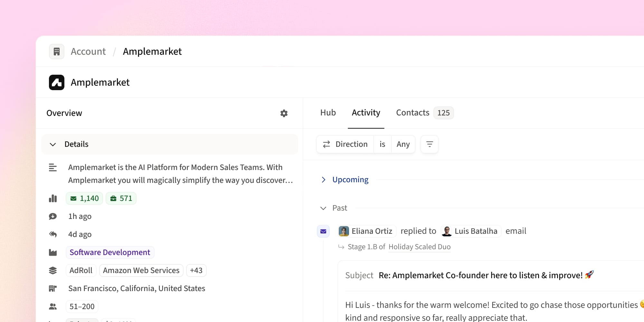Collapse the Details section

(x=53, y=145)
